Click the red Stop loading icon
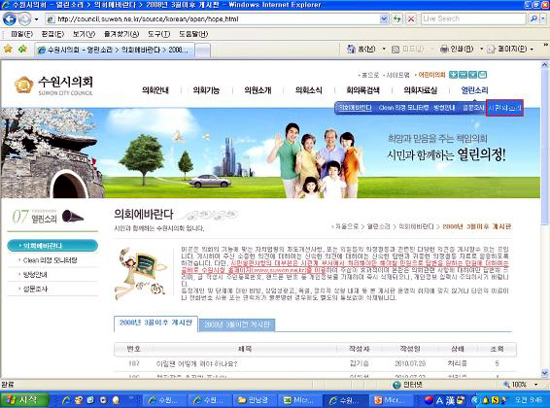This screenshot has width=550, height=408. 411,19
